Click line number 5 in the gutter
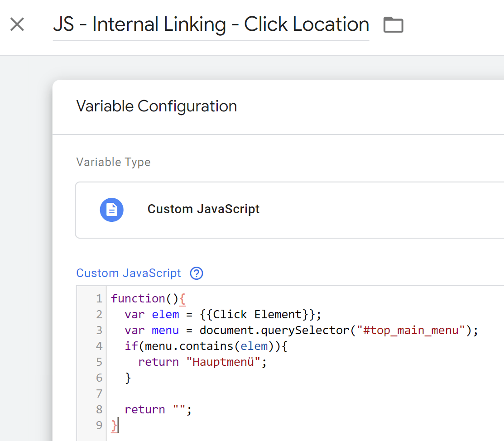Viewport: 504px width, 441px height. [x=99, y=362]
